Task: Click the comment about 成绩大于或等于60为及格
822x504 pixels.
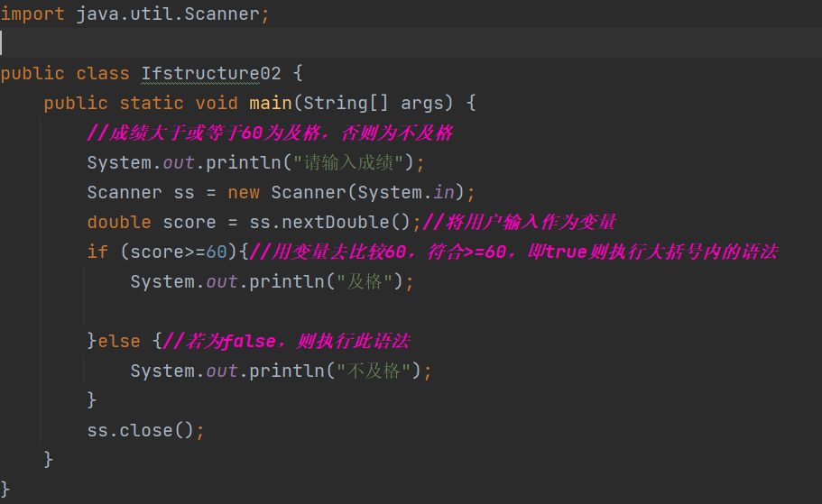Action: (x=269, y=133)
